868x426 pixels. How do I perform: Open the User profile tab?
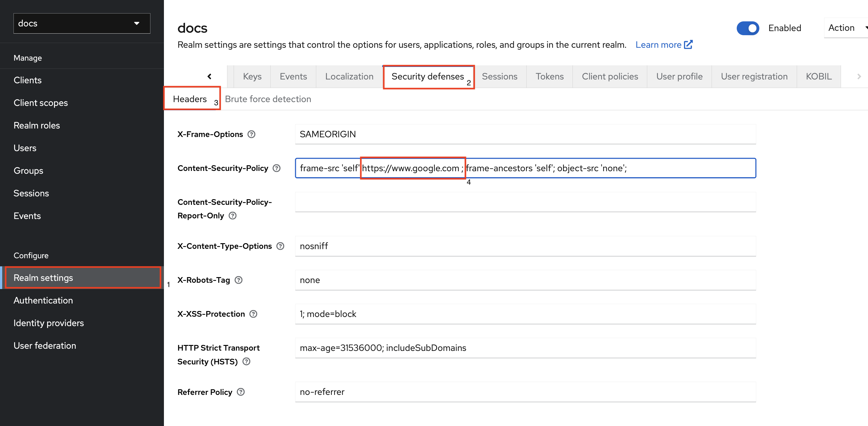click(x=679, y=77)
